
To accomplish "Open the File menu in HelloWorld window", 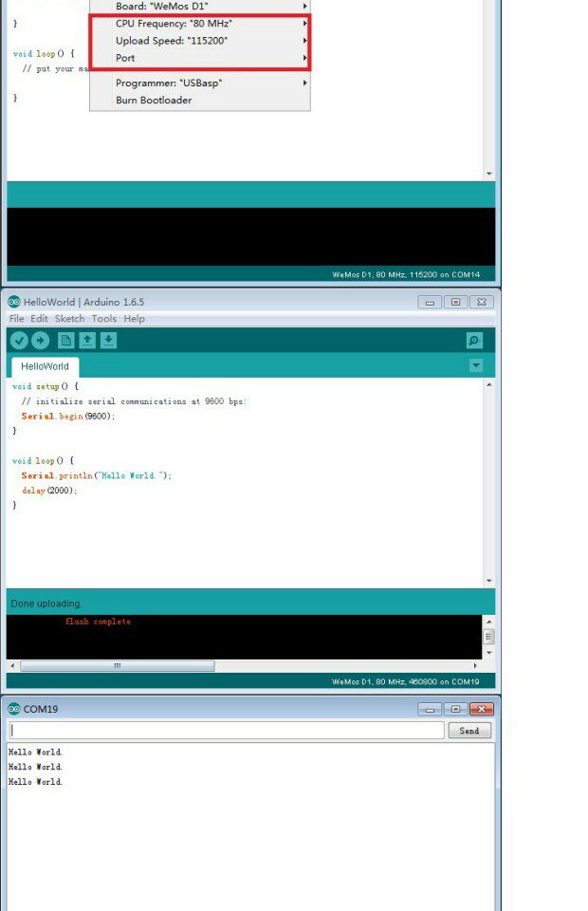I will 17,319.
